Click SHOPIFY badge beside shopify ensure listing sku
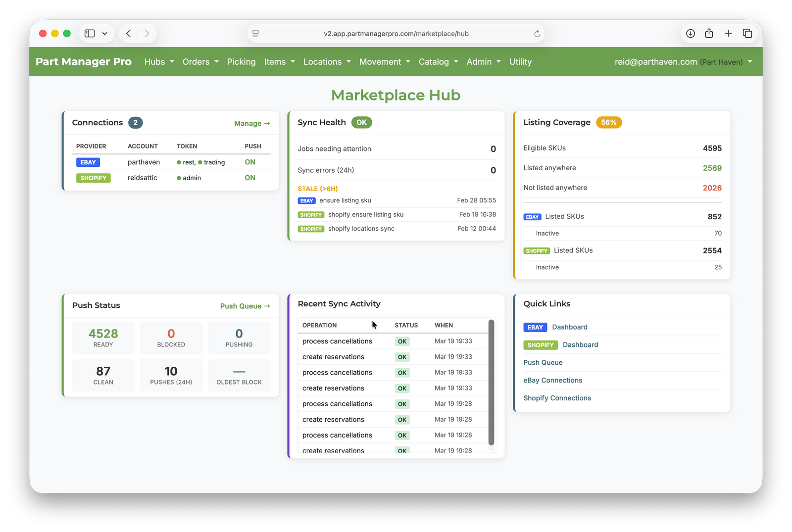This screenshot has width=792, height=532. click(x=311, y=215)
